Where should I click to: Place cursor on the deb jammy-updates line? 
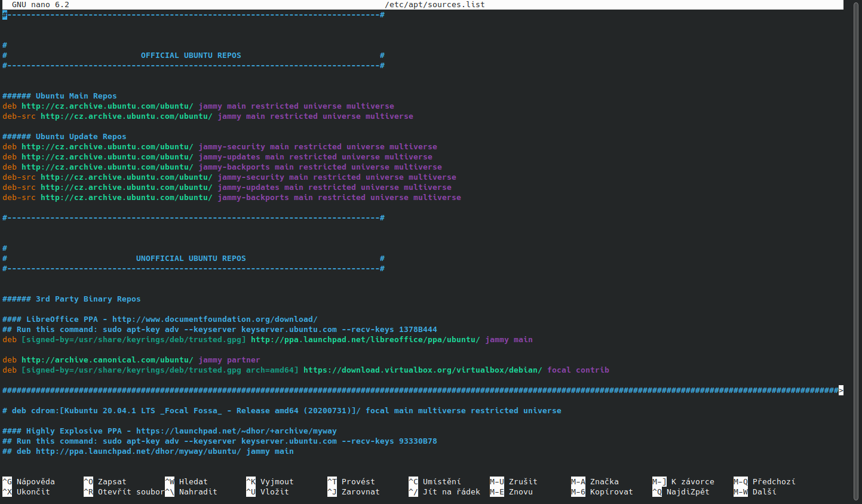click(217, 157)
